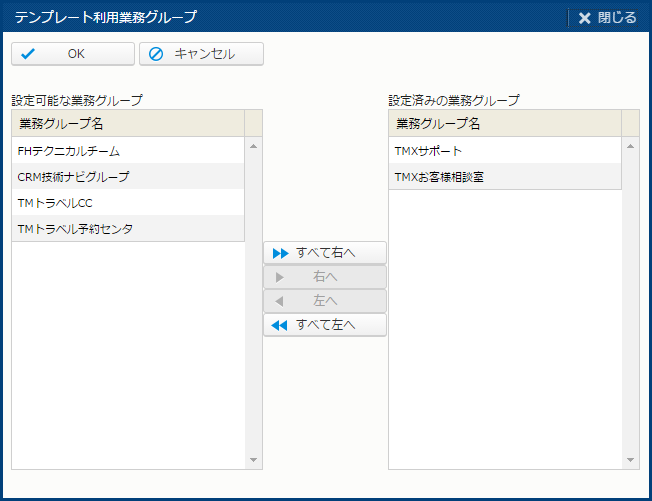
Task: Select TMトラベル予約センタ row
Action: tap(127, 229)
